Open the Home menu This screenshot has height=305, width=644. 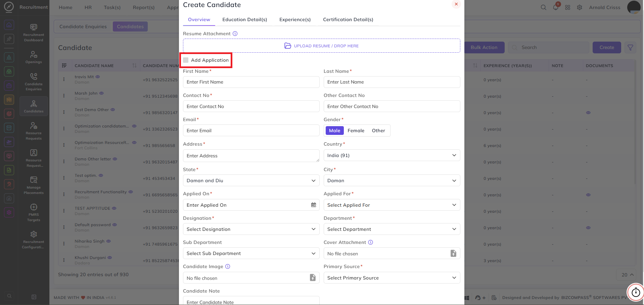(65, 7)
